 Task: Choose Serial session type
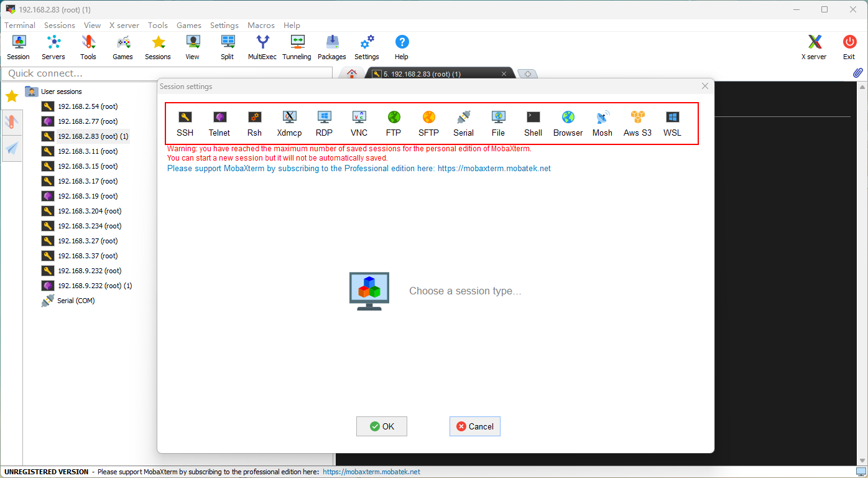pyautogui.click(x=463, y=123)
